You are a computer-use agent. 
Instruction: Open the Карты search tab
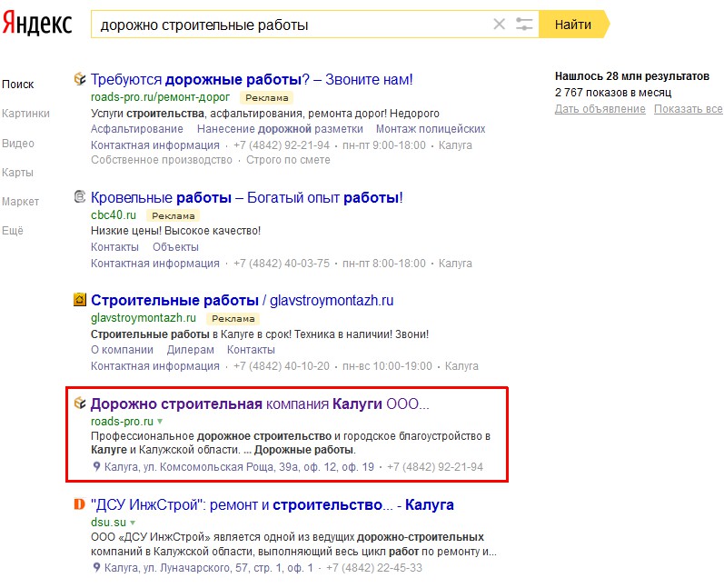pos(18,173)
